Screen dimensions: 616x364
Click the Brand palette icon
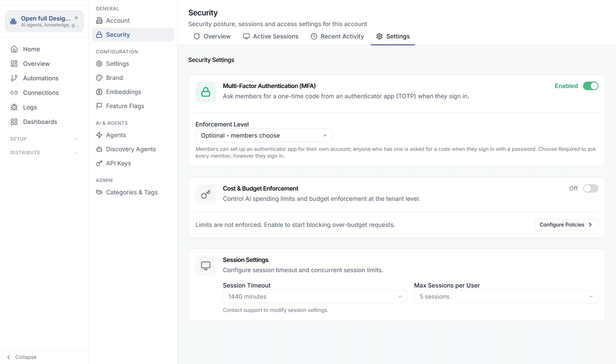pos(99,78)
